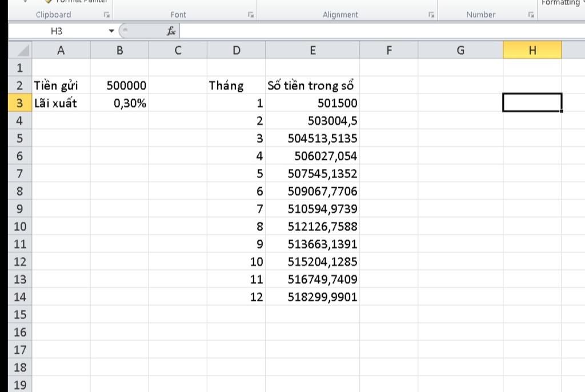Image resolution: width=585 pixels, height=392 pixels.
Task: Select cell with value 512126,7588
Action: (312, 226)
